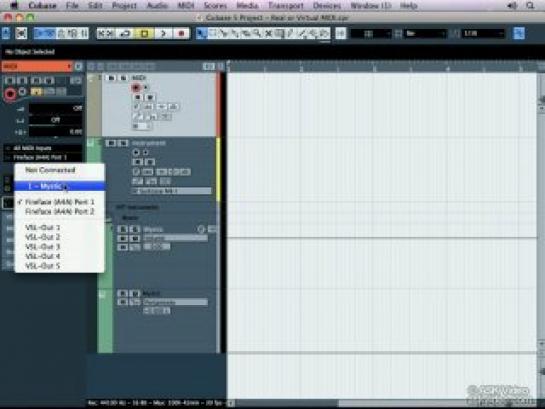Toggle Record Enable on the MIDI track

tap(136, 87)
